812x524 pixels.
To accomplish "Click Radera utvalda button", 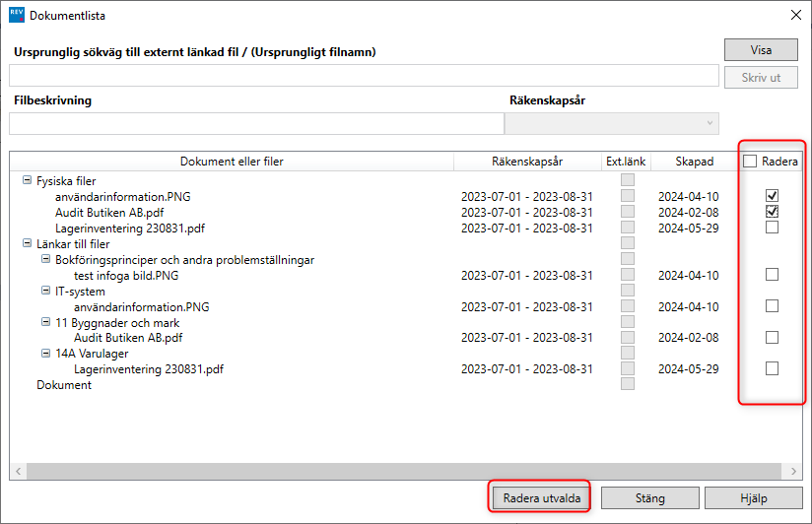I will 541,498.
